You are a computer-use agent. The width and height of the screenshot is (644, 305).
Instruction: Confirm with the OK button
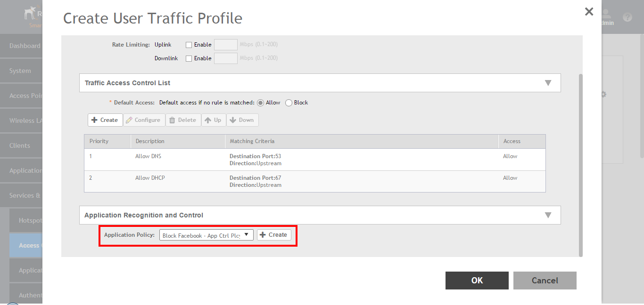coord(477,281)
